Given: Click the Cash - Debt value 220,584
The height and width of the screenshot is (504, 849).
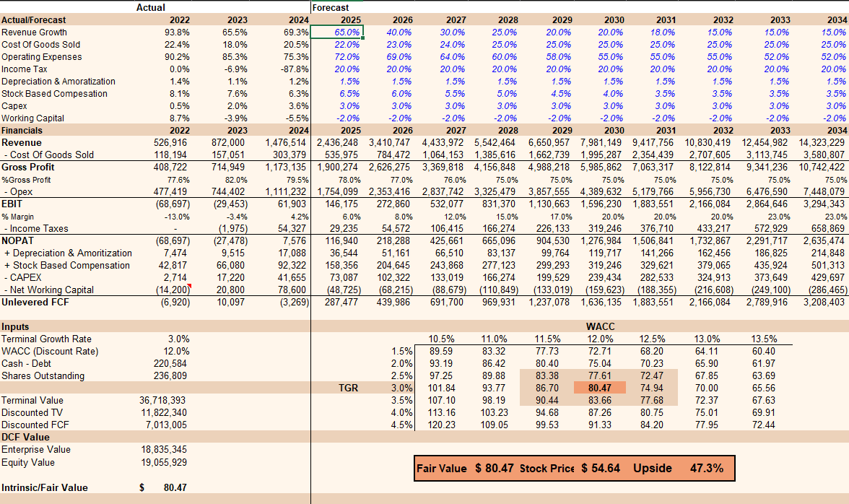Looking at the screenshot, I should click(170, 364).
